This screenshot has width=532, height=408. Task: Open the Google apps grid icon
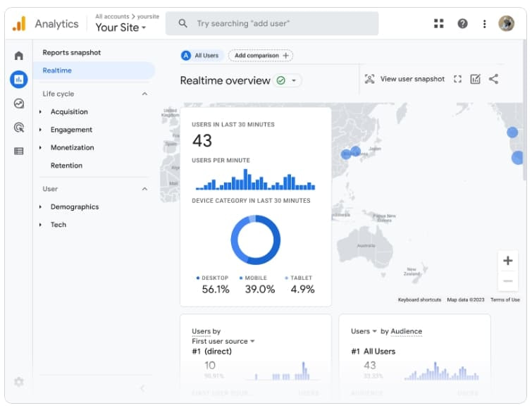(439, 23)
